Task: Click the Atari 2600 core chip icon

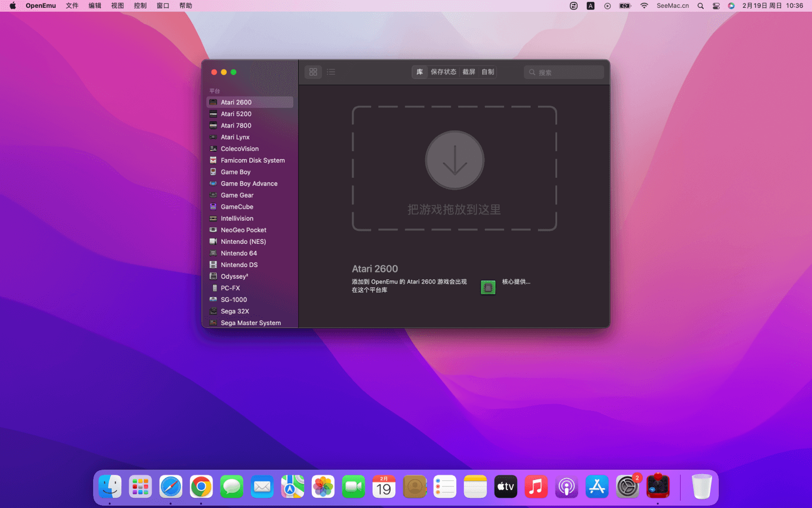Action: tap(488, 287)
